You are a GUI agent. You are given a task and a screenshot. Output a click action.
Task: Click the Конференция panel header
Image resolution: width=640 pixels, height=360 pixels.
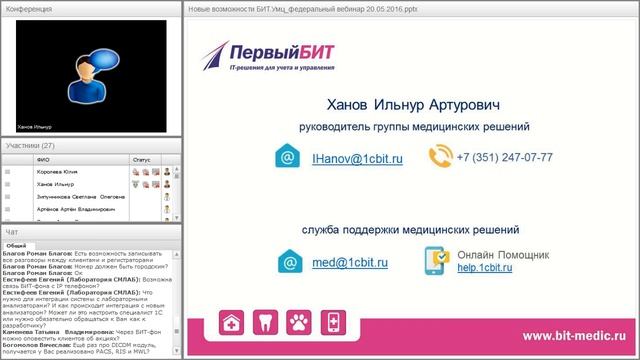click(x=91, y=9)
